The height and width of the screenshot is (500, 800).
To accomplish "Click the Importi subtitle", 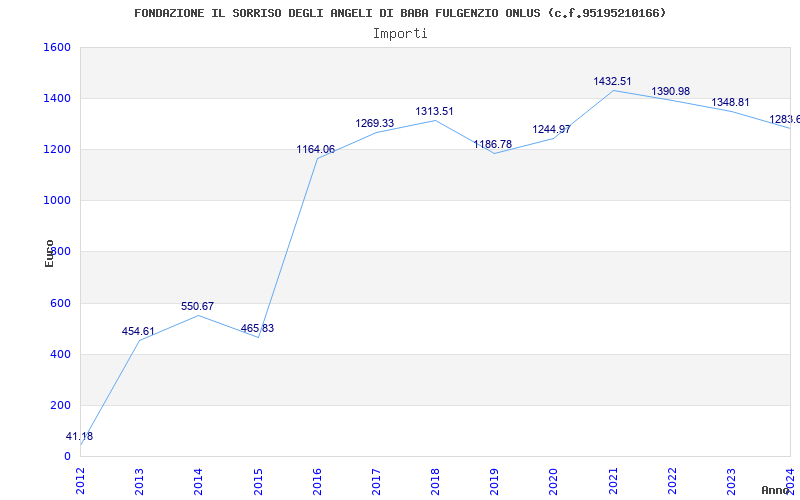I will [x=400, y=34].
